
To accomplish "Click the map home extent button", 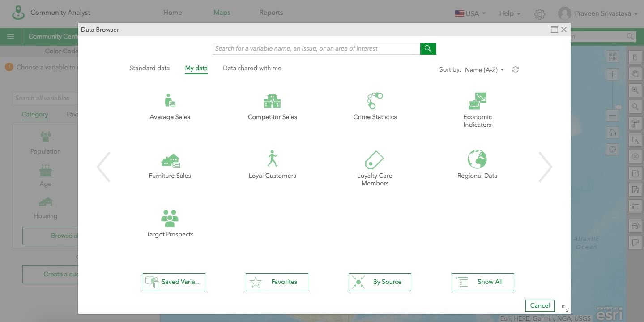I will click(x=613, y=133).
